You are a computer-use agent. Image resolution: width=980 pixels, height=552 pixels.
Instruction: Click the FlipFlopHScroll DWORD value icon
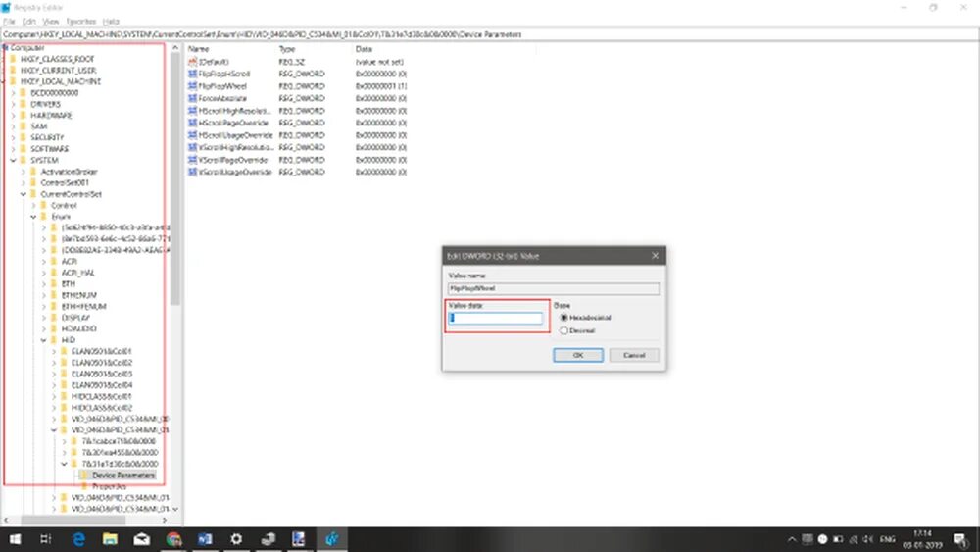coord(192,74)
